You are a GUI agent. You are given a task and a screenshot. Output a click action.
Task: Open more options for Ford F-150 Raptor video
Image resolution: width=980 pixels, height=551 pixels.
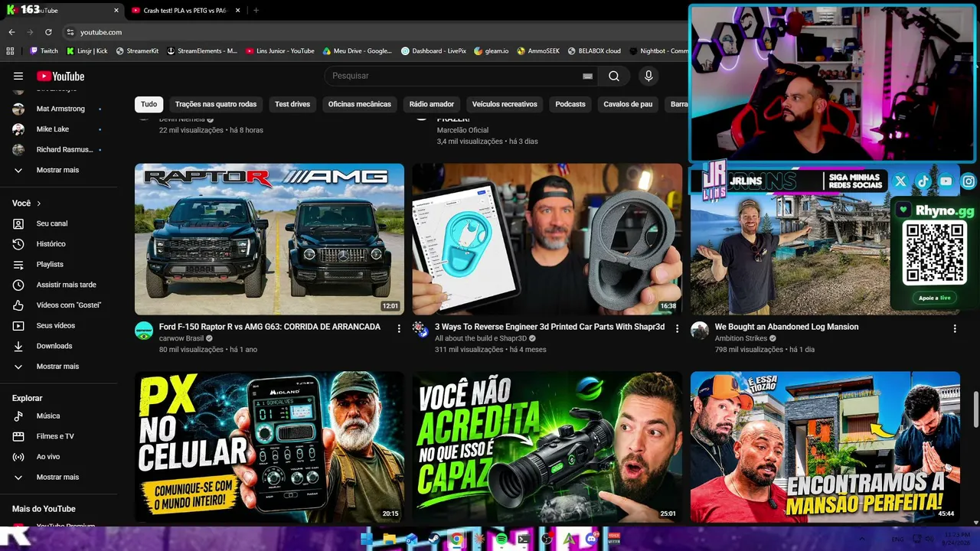pyautogui.click(x=399, y=328)
